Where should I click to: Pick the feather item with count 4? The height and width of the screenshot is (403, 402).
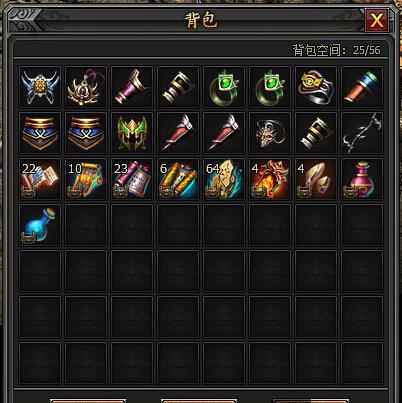tap(316, 179)
